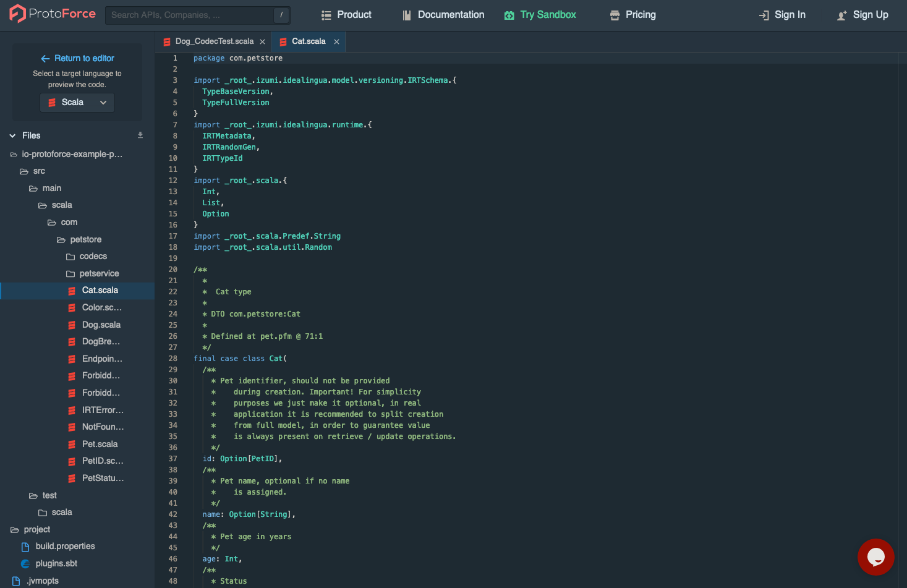Click the codecs folder icon
The height and width of the screenshot is (588, 907).
(70, 257)
